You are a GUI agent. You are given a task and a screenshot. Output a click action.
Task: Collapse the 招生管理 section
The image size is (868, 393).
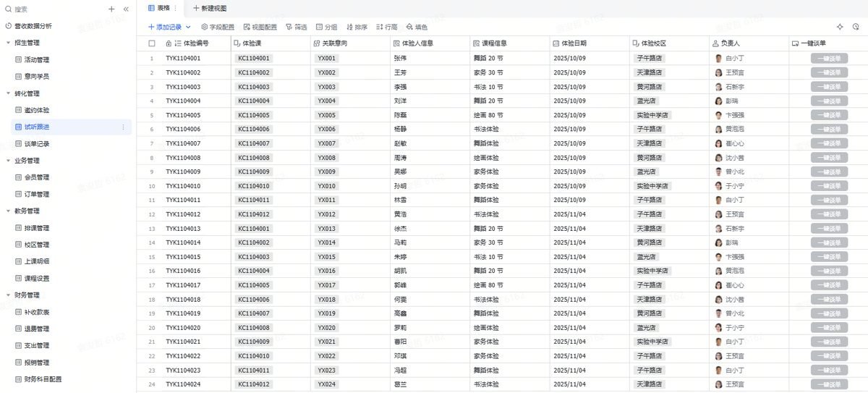click(x=8, y=43)
